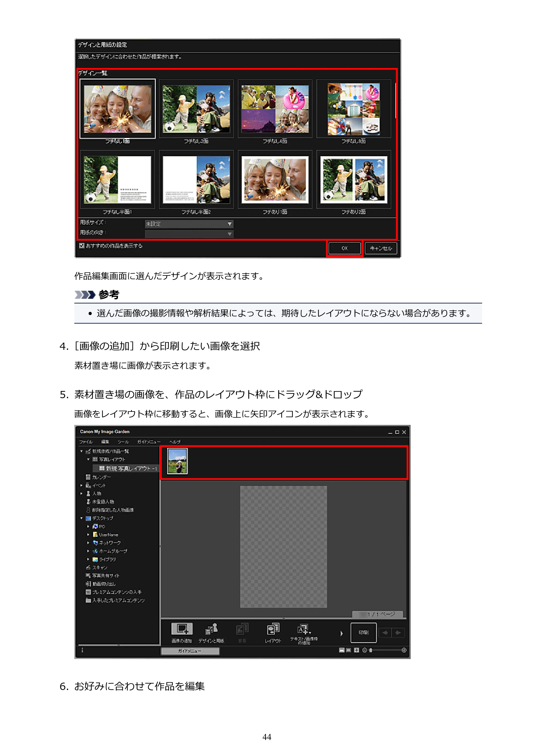Open the ツール (Tools) menu
This screenshot has height=756, width=534.
pos(123,441)
